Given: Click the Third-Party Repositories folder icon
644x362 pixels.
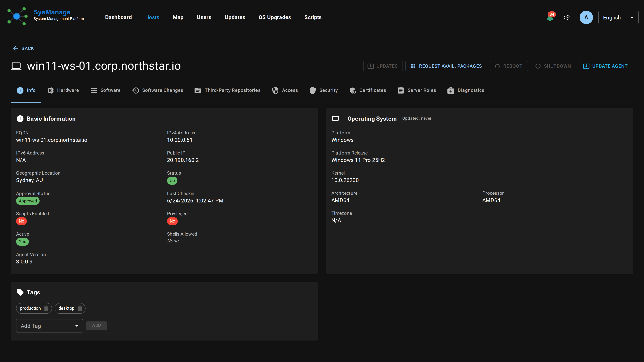Looking at the screenshot, I should click(198, 90).
